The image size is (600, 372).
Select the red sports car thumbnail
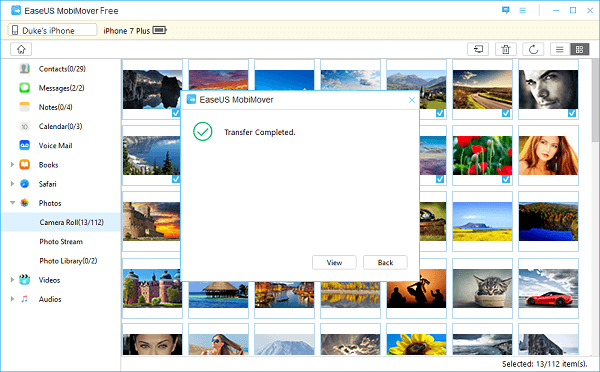click(x=548, y=288)
